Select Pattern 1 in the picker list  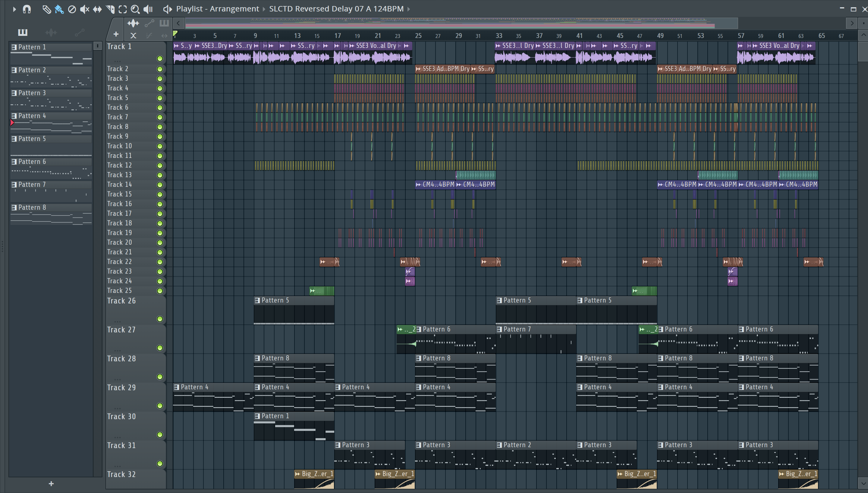tap(51, 54)
